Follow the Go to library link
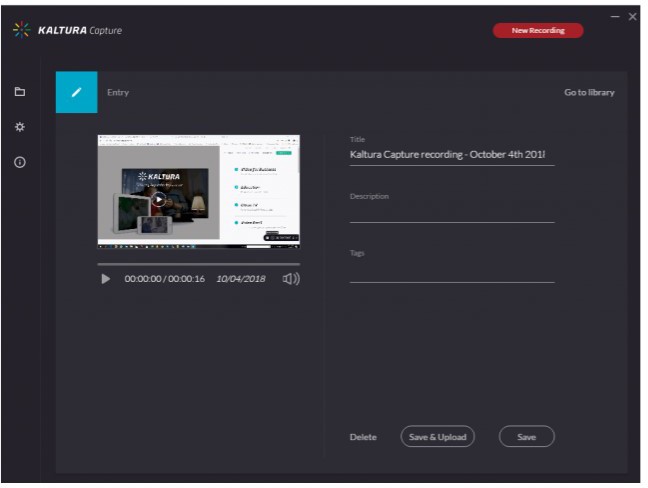This screenshot has width=648, height=488. tap(589, 93)
